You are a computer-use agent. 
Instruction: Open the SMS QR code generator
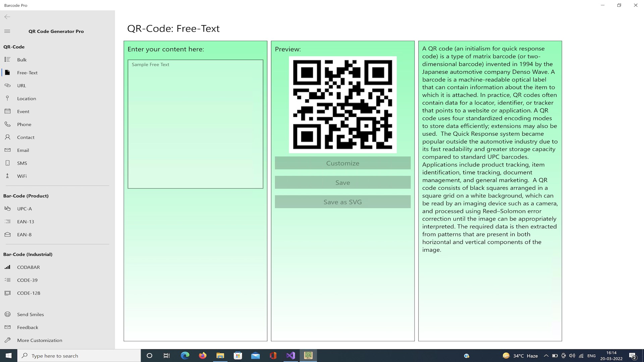coord(22,163)
